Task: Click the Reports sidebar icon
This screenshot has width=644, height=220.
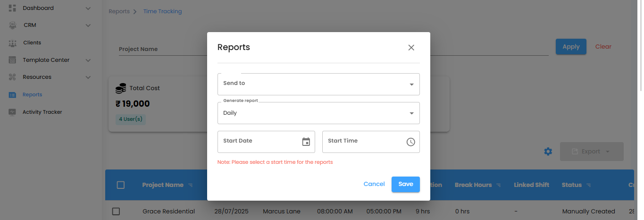Action: point(13,94)
